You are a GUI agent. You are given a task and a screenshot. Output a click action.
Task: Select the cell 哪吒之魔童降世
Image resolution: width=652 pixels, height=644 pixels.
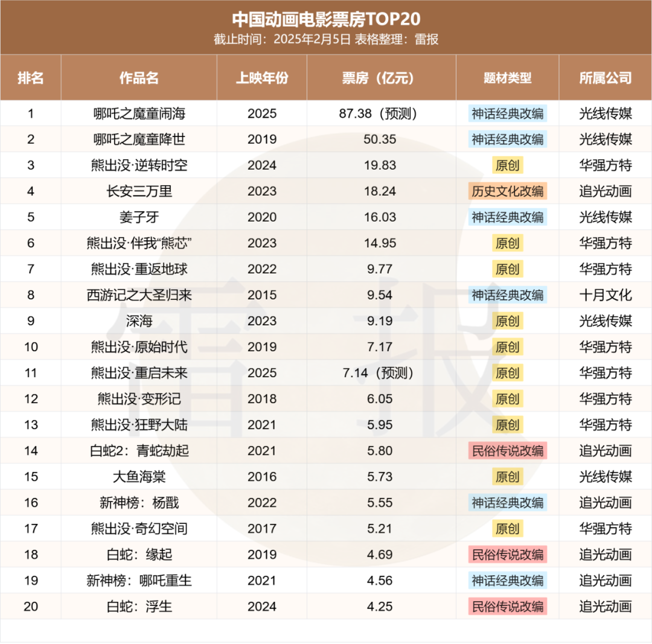[x=139, y=139]
